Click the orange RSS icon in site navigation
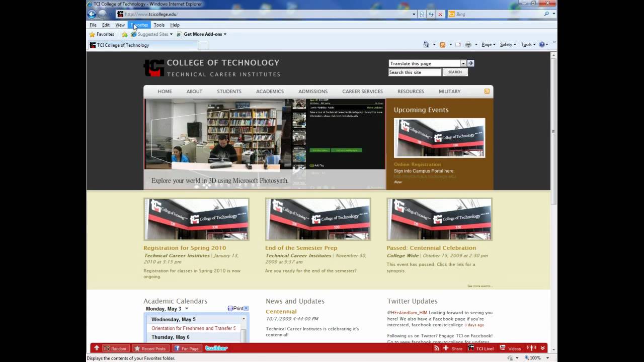 (487, 91)
